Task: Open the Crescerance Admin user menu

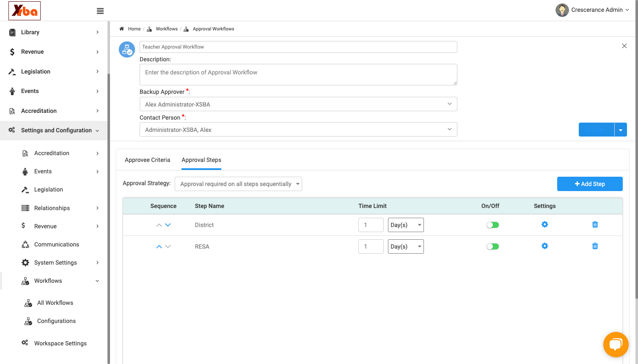Action: point(592,10)
